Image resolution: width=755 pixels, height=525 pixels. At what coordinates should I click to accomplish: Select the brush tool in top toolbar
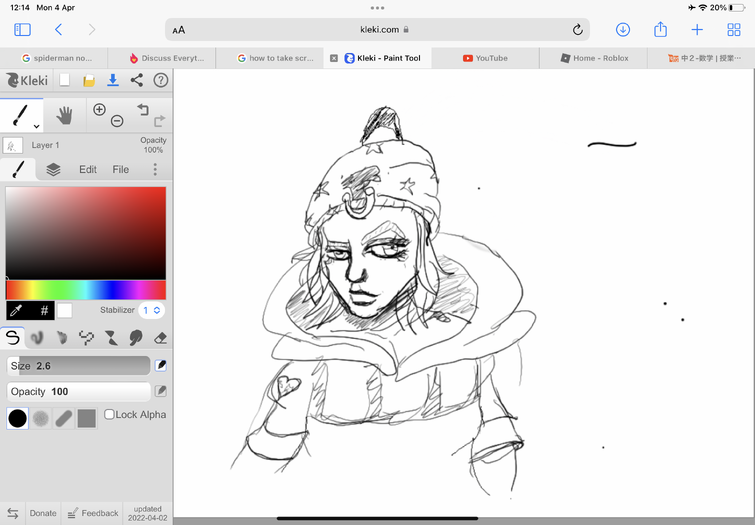(21, 116)
